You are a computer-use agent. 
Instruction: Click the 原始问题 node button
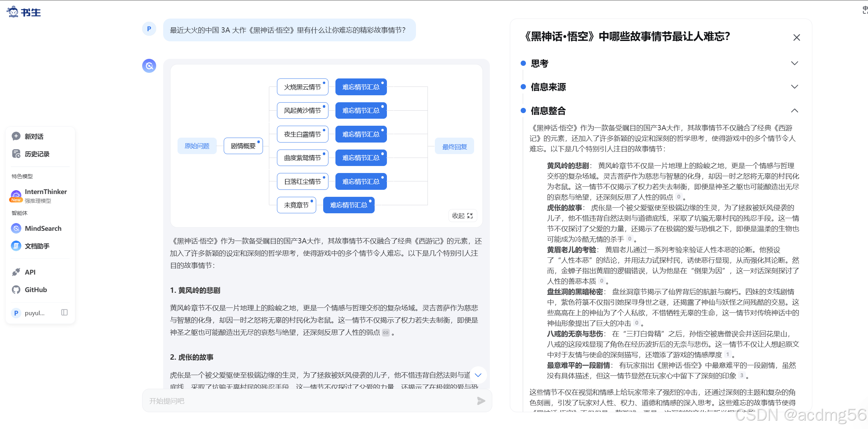click(x=197, y=146)
